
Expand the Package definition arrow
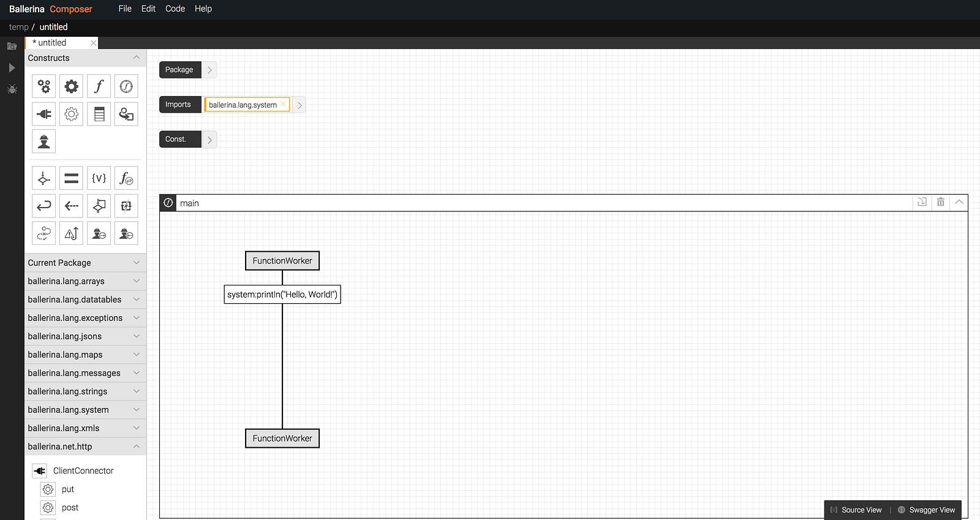click(209, 70)
